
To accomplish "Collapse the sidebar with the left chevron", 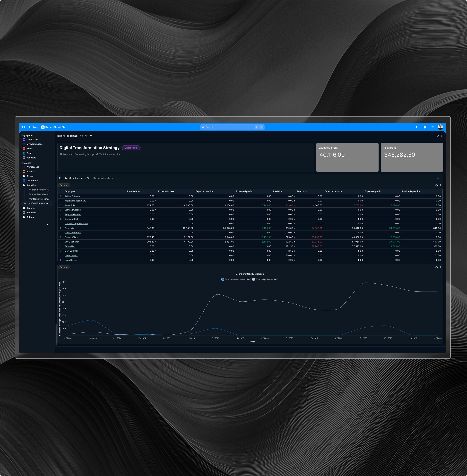I will [47, 224].
